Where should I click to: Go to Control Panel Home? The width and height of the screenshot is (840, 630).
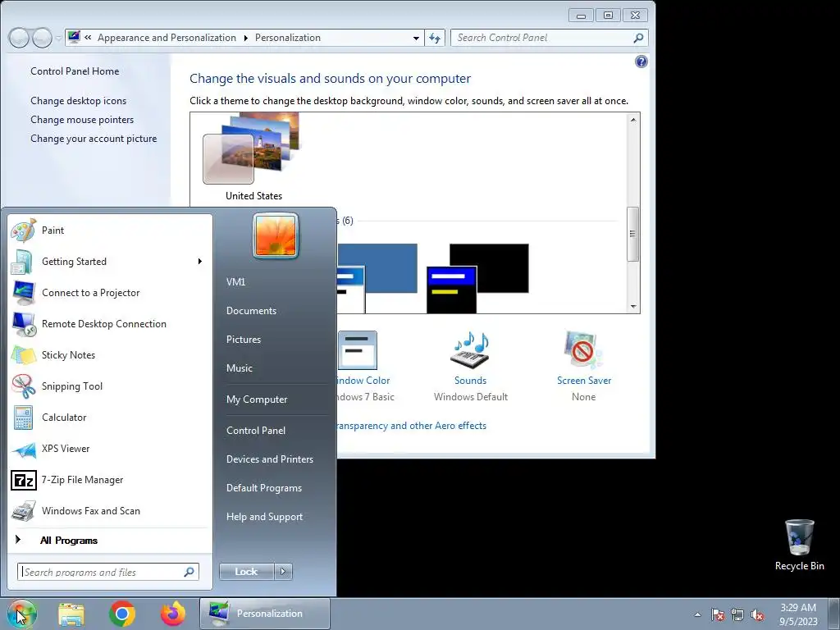click(75, 71)
